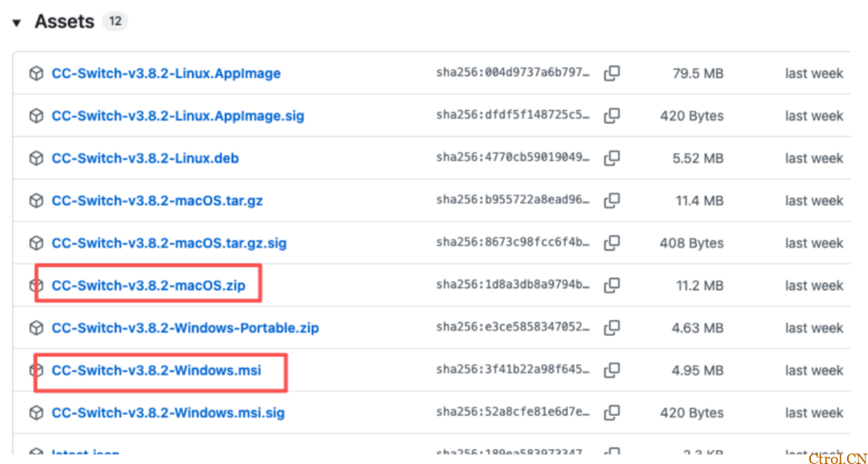Copy the Windows.msi.sig checksum
Screen dimensions: 868x464
612,413
